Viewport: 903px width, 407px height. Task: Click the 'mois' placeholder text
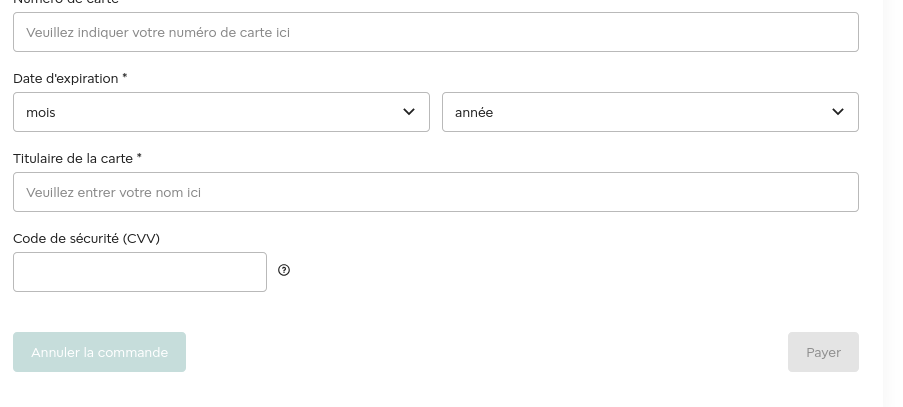(41, 113)
